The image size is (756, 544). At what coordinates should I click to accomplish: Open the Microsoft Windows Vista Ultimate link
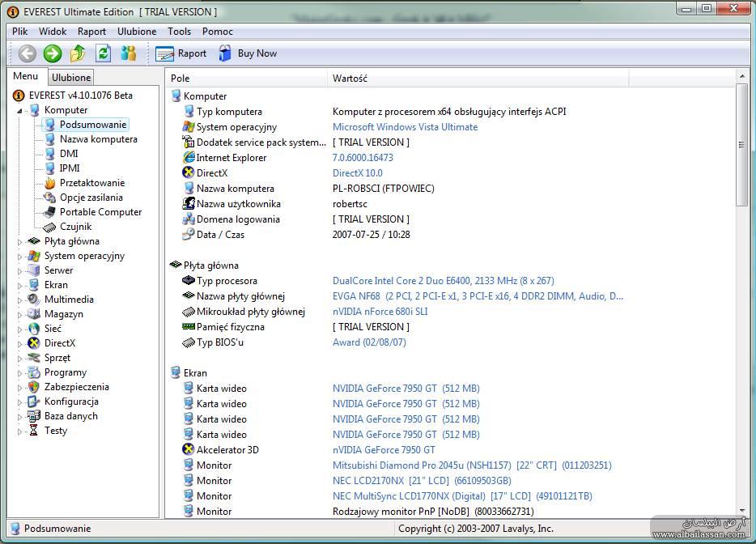coord(405,127)
